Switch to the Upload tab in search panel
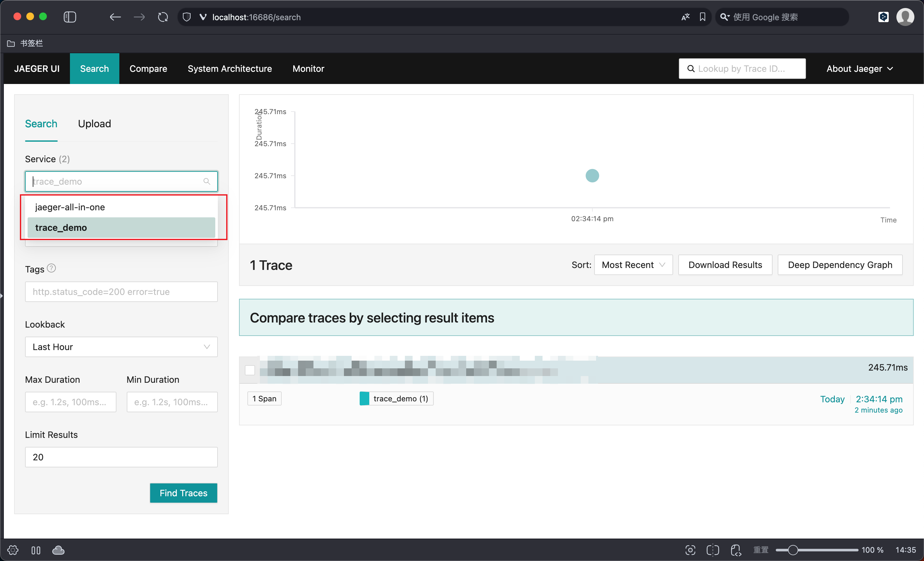924x561 pixels. point(95,124)
